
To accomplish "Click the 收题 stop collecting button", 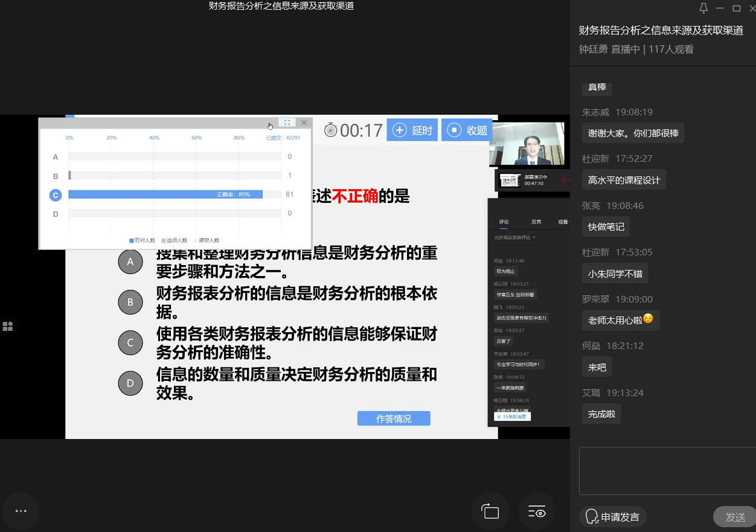I will (467, 130).
